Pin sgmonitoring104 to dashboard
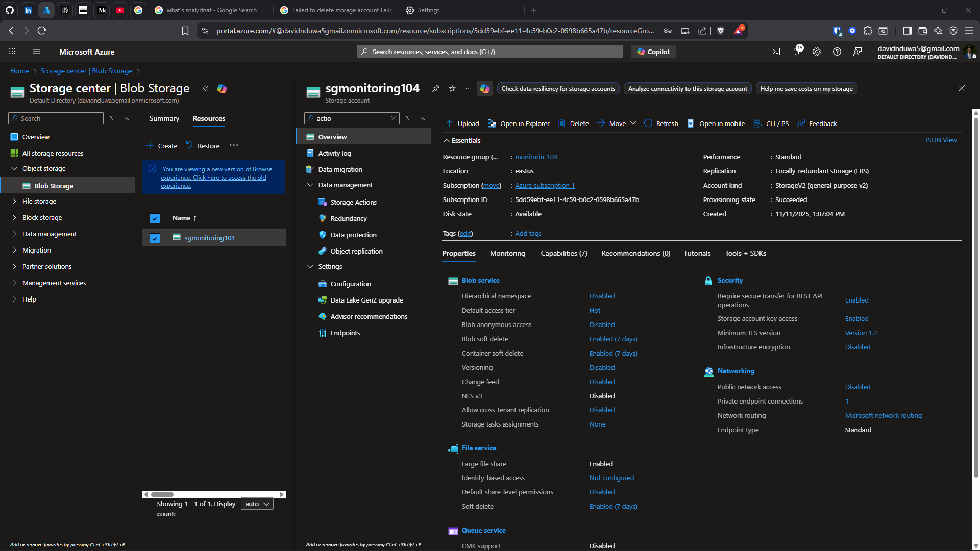The width and height of the screenshot is (980, 551). point(435,89)
